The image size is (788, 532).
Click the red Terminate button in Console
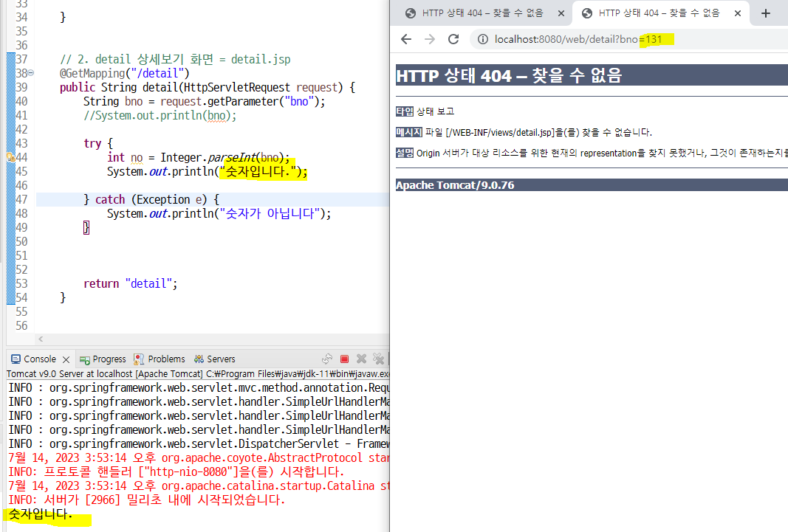[x=344, y=359]
